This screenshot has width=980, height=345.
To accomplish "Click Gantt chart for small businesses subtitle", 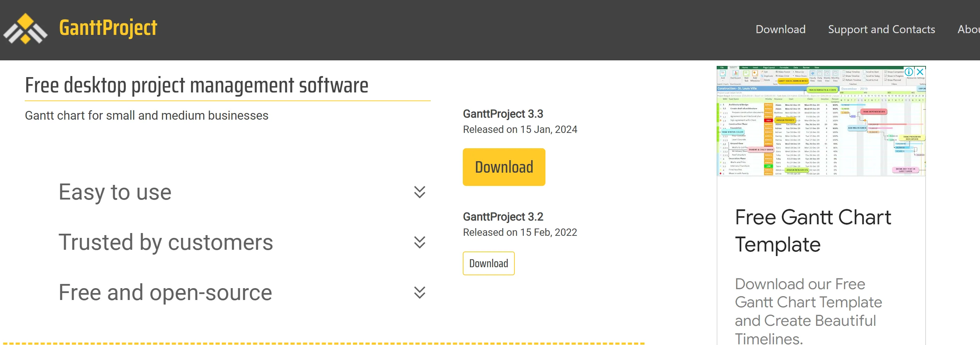I will [x=146, y=115].
